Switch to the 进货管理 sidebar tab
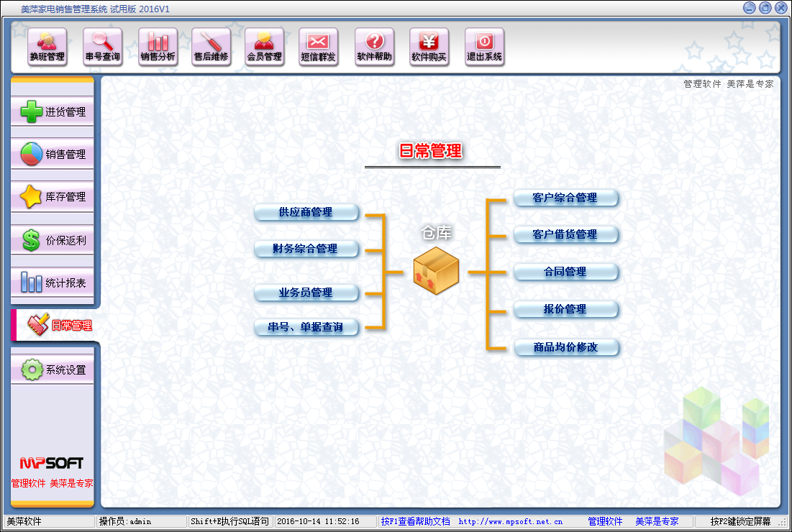Viewport: 792px width, 532px height. (x=53, y=112)
